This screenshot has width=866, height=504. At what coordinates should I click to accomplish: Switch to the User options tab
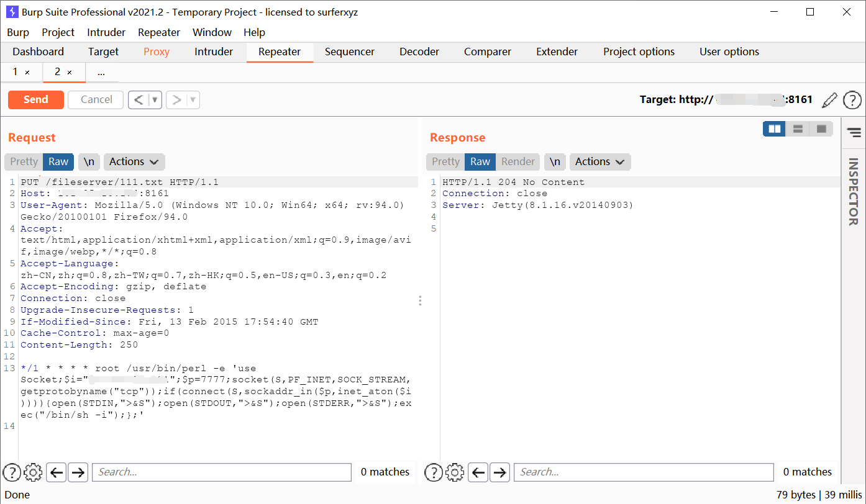coord(729,52)
